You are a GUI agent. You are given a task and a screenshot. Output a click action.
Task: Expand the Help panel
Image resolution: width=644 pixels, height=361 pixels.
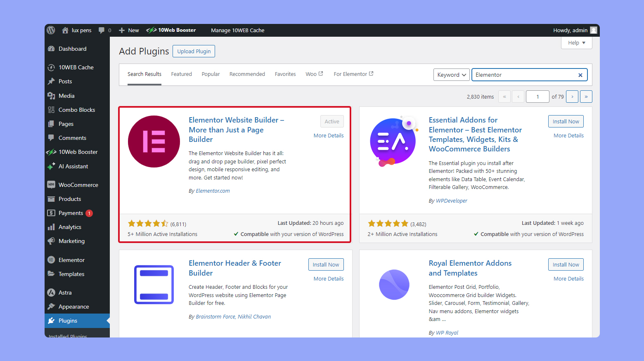(576, 42)
